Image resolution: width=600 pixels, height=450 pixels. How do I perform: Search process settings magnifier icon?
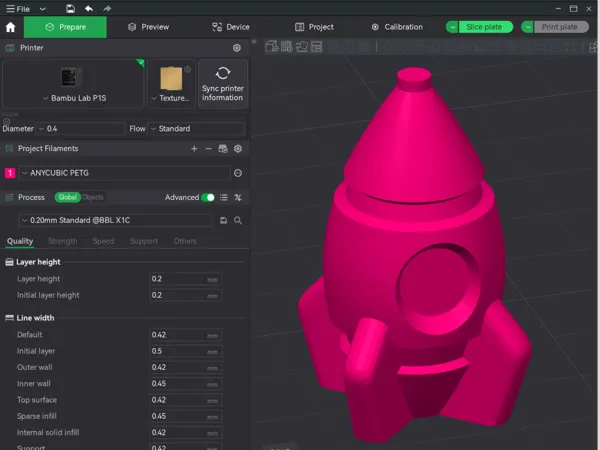238,220
